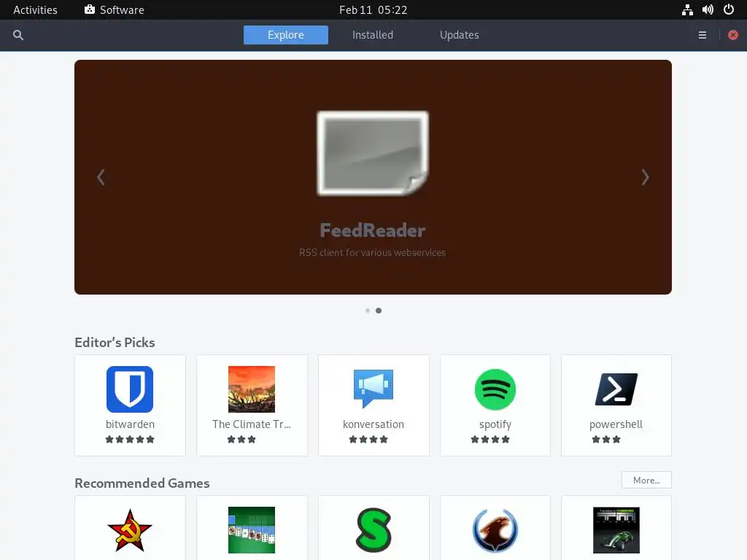Switch to the Installed tab
Screen dimensions: 747x560
pyautogui.click(x=373, y=35)
